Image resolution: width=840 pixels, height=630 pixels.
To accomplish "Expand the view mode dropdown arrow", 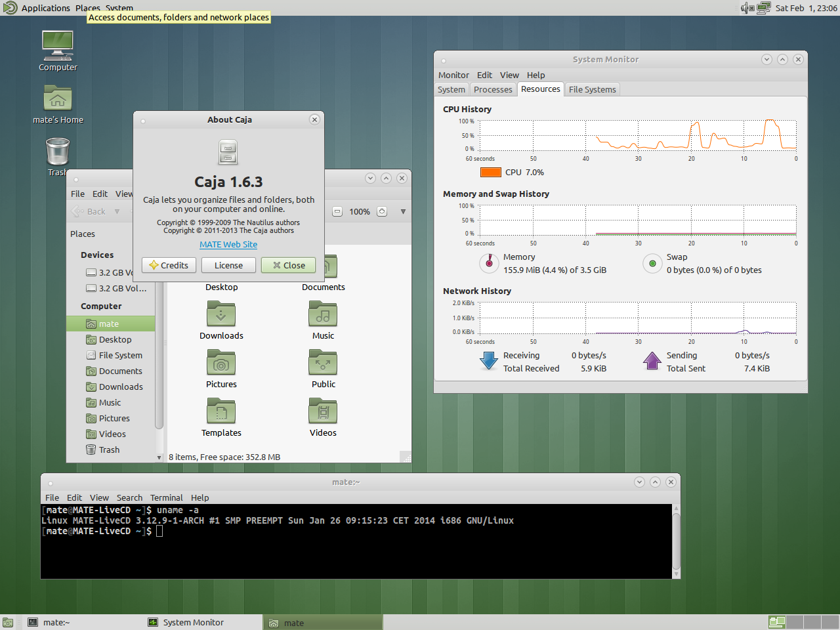I will pos(403,211).
